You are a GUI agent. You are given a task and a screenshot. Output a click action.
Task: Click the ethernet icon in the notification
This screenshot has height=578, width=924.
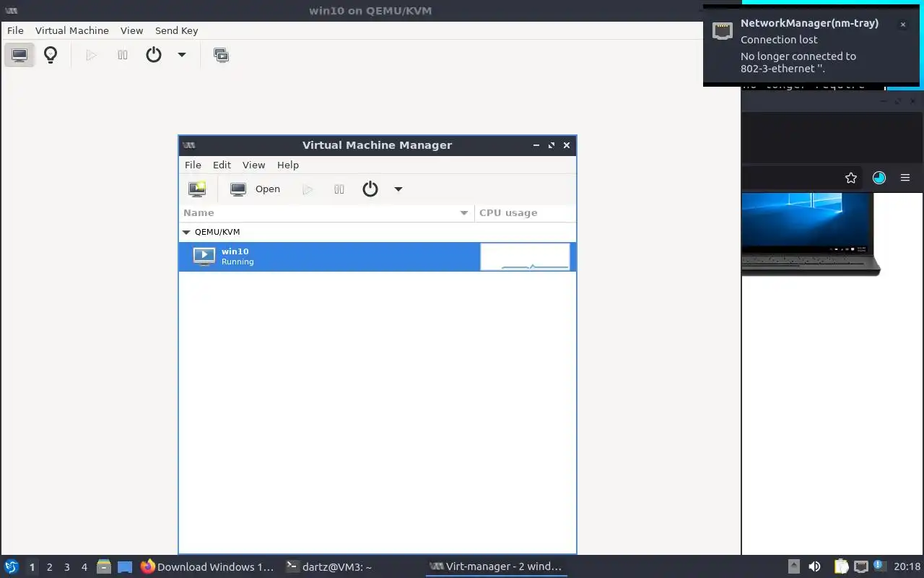[723, 30]
